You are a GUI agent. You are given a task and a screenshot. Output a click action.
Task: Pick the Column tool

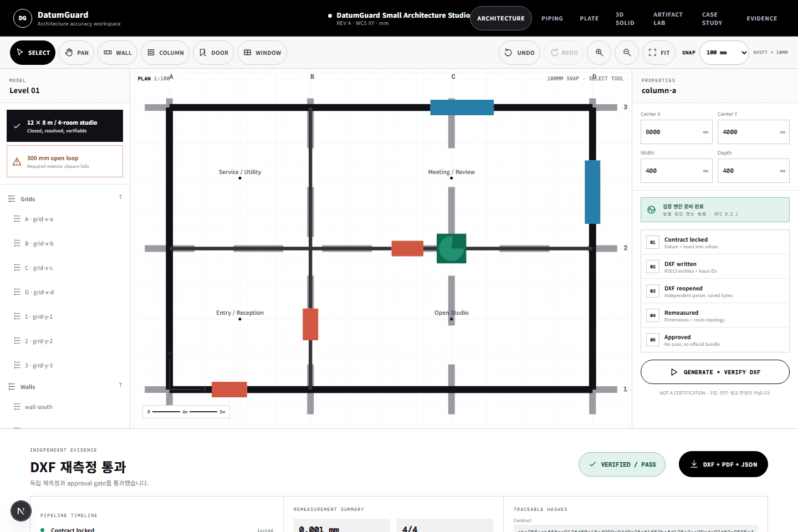click(x=165, y=53)
